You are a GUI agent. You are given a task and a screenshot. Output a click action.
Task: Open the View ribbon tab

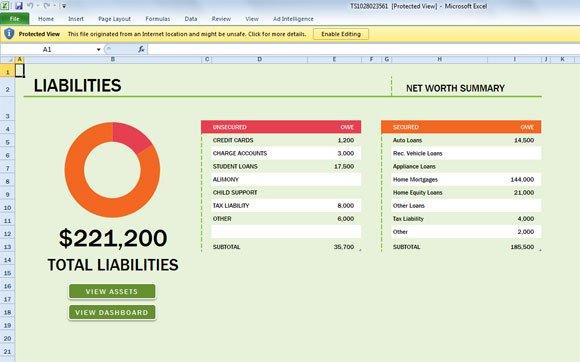pos(252,19)
